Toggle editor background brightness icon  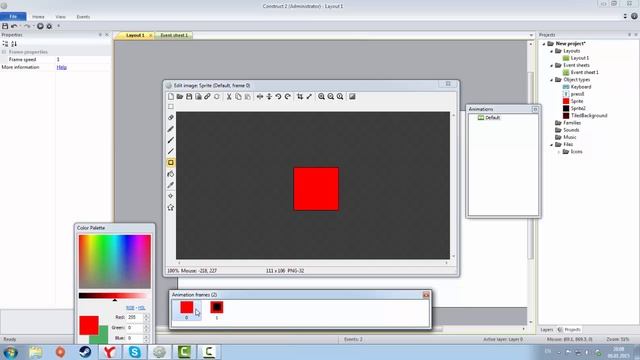(352, 97)
